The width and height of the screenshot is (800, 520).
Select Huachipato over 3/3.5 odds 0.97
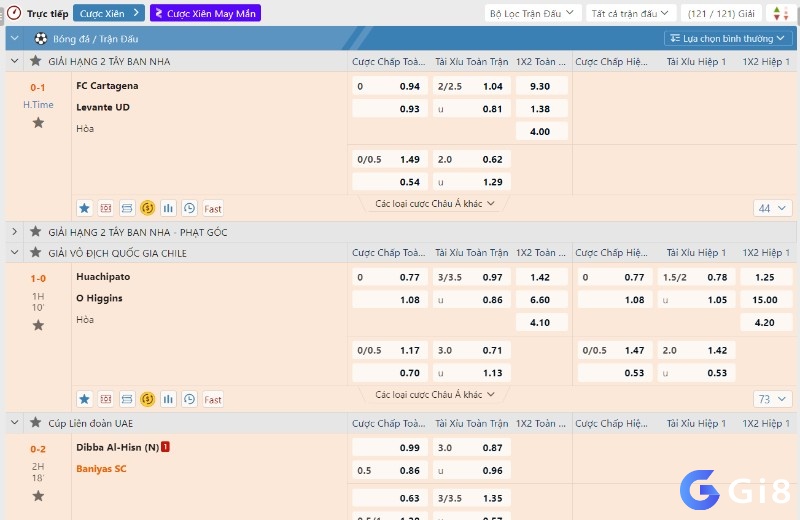(x=471, y=277)
